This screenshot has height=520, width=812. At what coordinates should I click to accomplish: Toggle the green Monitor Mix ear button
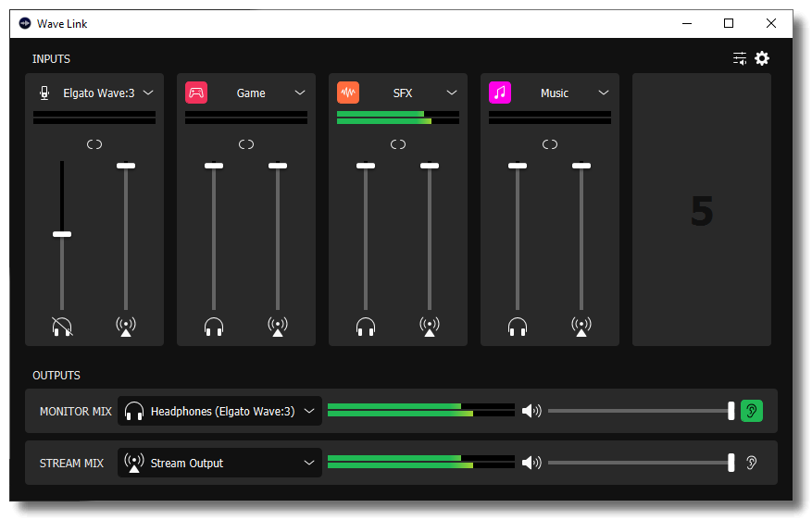tap(752, 411)
